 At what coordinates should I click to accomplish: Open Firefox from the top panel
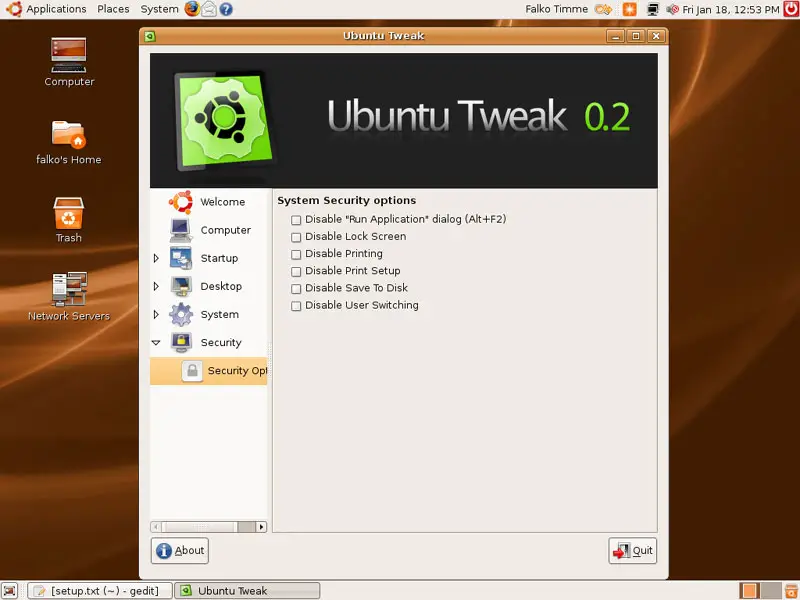192,9
